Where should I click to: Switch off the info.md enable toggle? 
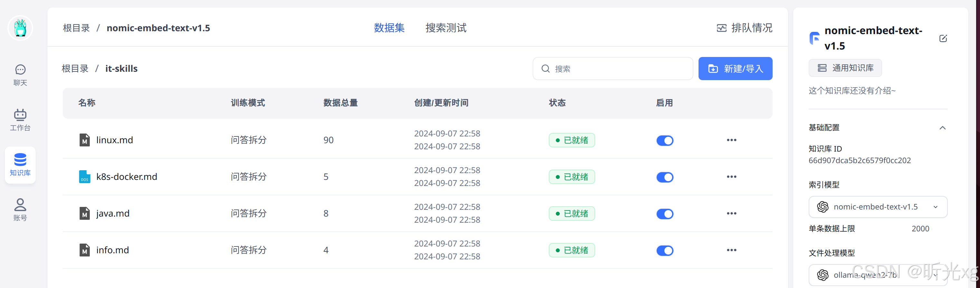click(664, 250)
